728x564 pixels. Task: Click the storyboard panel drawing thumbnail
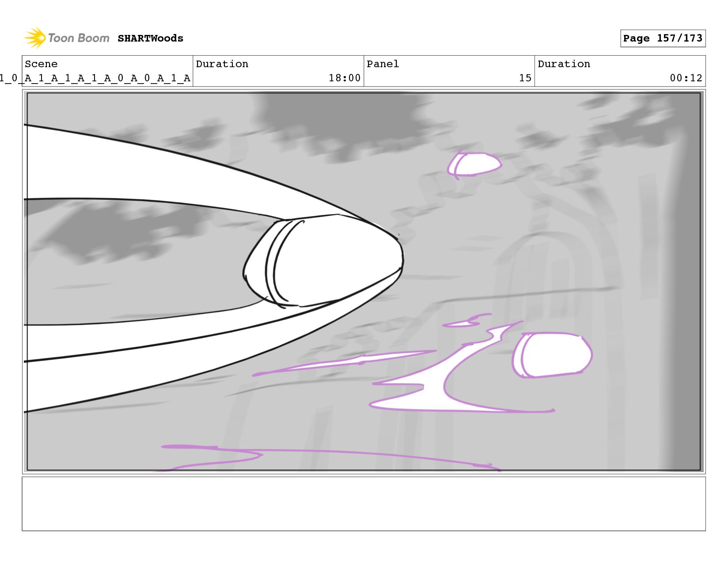[x=364, y=282]
